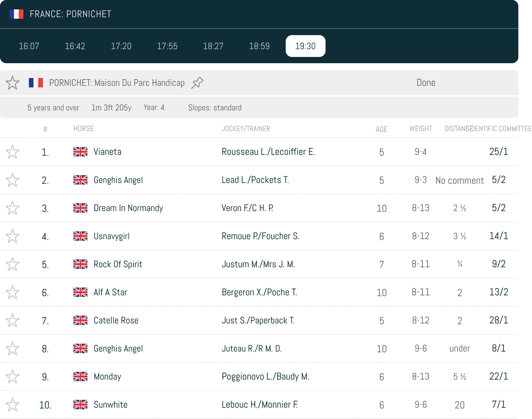Open the 18:59 race
The width and height of the screenshot is (532, 419).
[260, 46]
